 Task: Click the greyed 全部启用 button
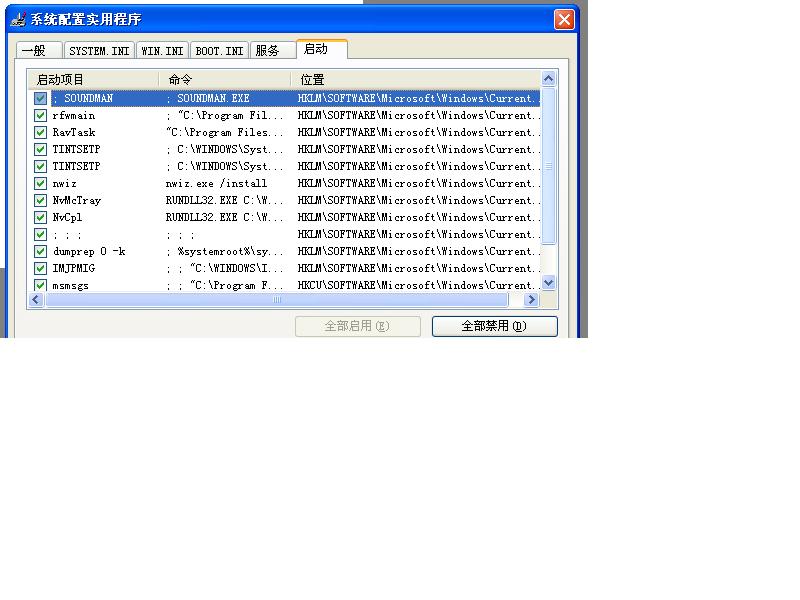(x=358, y=326)
